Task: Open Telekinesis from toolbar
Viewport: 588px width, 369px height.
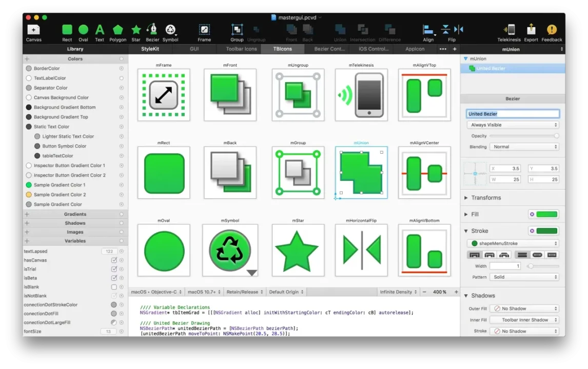Action: [x=509, y=33]
